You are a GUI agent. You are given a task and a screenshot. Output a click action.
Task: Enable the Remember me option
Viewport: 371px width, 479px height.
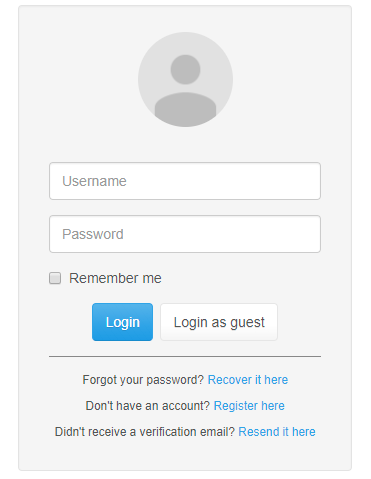[x=55, y=278]
